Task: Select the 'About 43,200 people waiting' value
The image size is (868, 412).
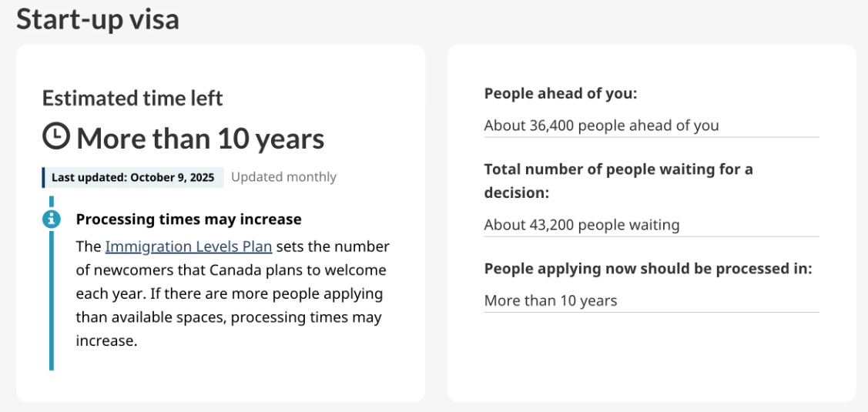Action: point(581,225)
